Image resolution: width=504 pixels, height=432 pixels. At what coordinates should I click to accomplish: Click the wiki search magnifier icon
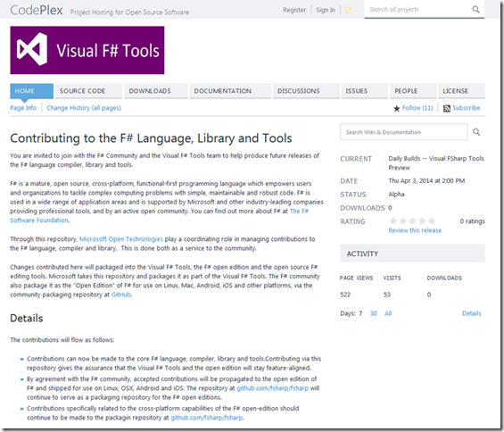coord(476,132)
